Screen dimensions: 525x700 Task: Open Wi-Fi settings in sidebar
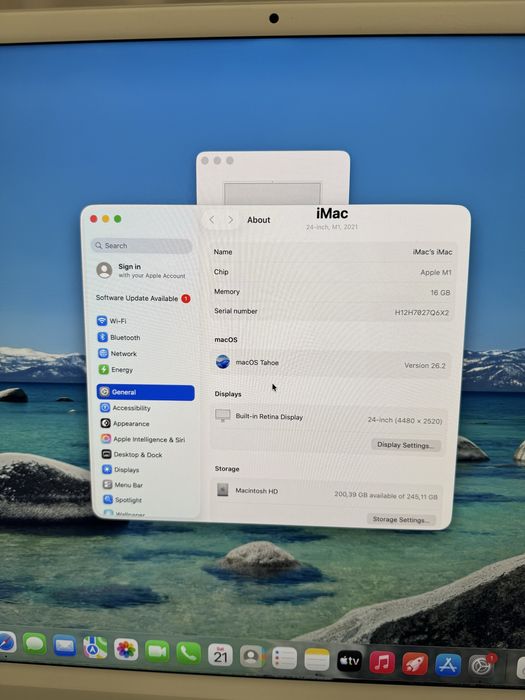click(112, 321)
